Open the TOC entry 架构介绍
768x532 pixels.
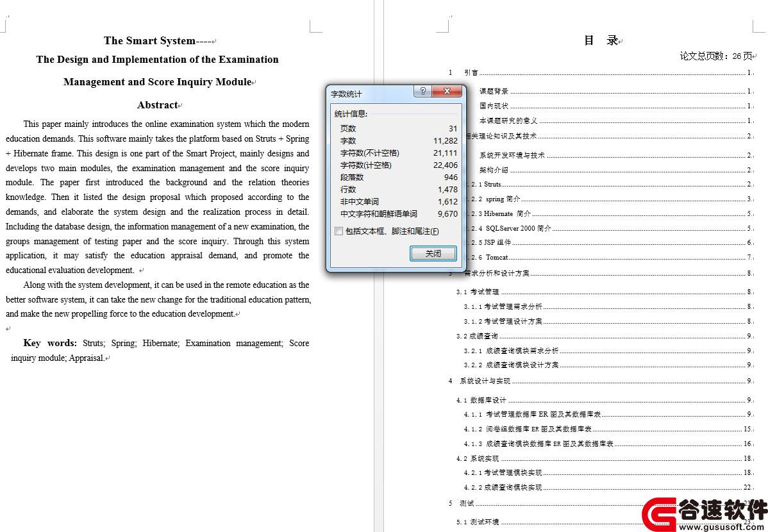point(616,170)
